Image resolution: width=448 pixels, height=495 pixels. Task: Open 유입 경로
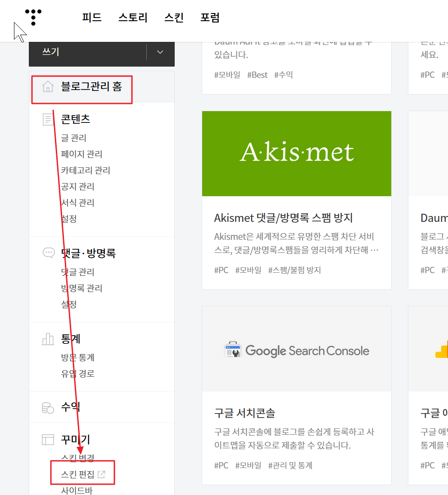click(x=78, y=374)
